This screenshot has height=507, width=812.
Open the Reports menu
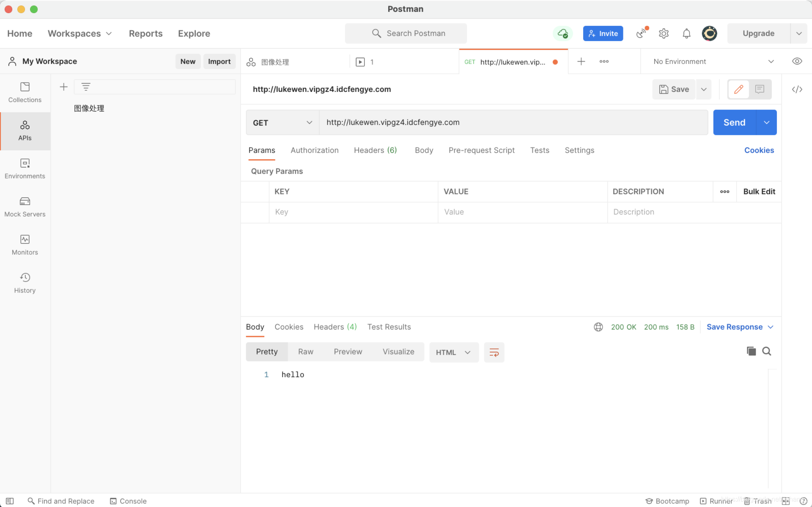[x=145, y=33]
